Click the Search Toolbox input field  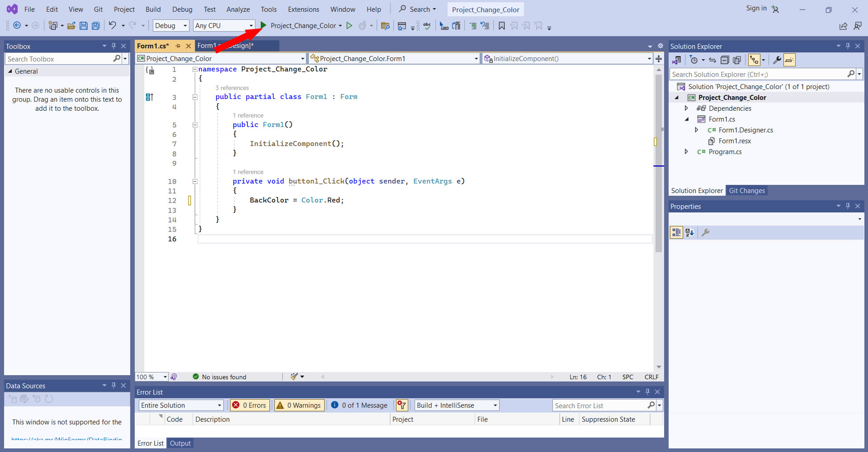point(59,59)
